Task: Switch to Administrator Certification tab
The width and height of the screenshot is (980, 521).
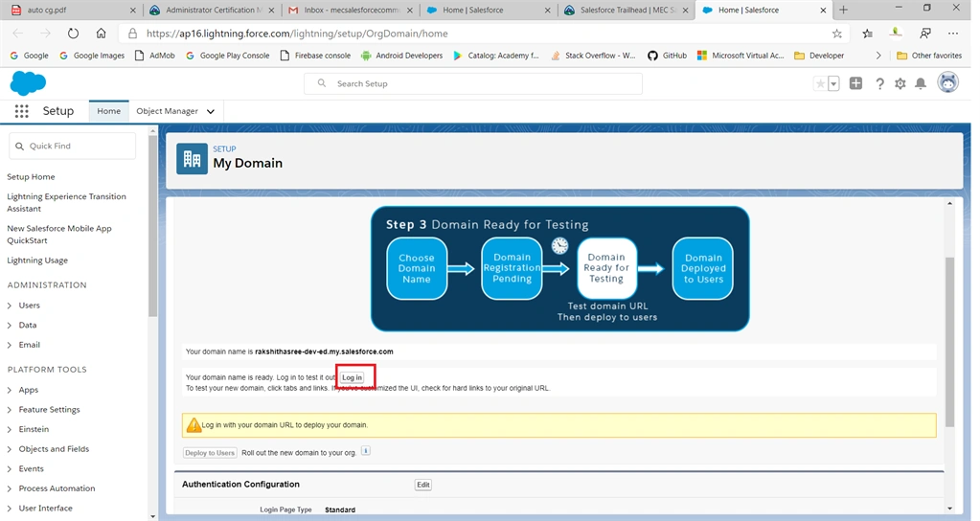Action: click(212, 10)
